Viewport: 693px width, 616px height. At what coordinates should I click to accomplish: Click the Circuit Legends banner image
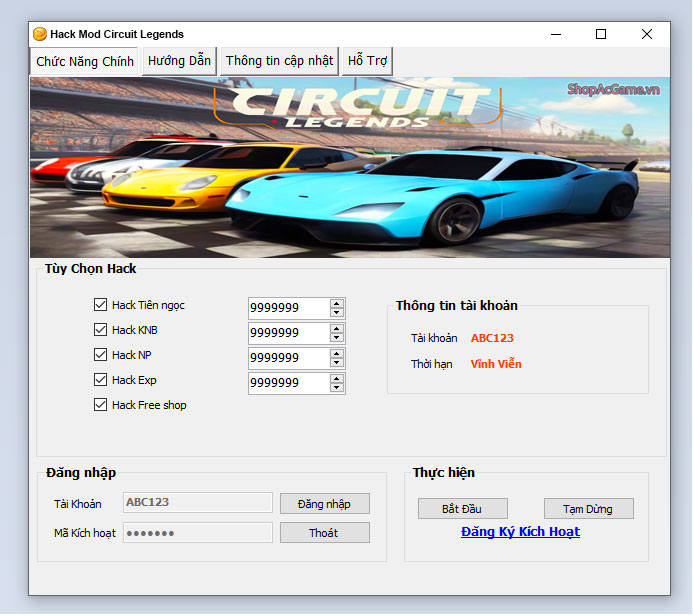pos(350,167)
